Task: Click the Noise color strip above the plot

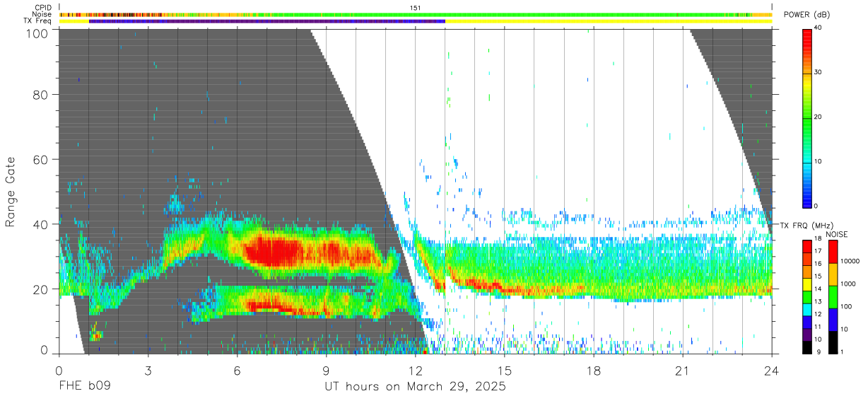Action: click(x=416, y=14)
